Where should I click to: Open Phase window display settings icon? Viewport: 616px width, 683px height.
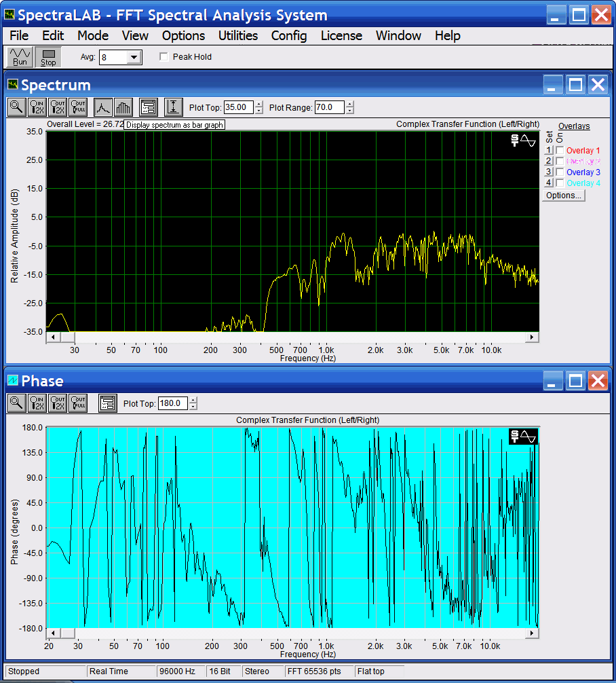pyautogui.click(x=107, y=403)
